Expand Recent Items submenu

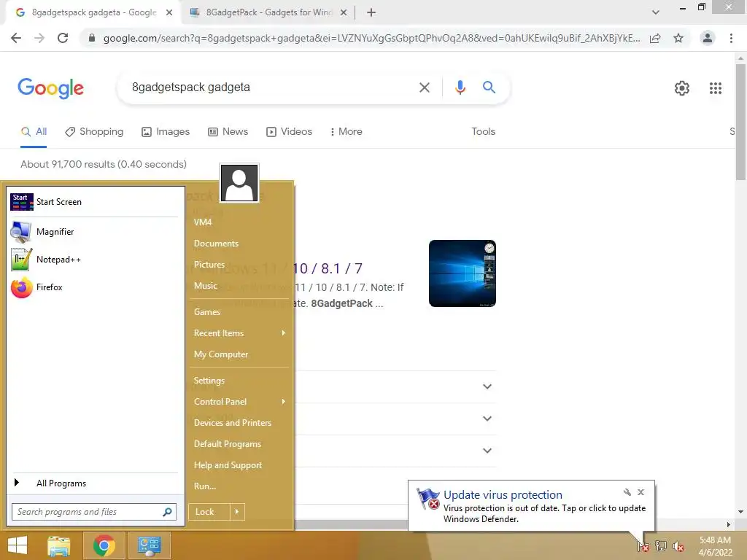(x=239, y=333)
